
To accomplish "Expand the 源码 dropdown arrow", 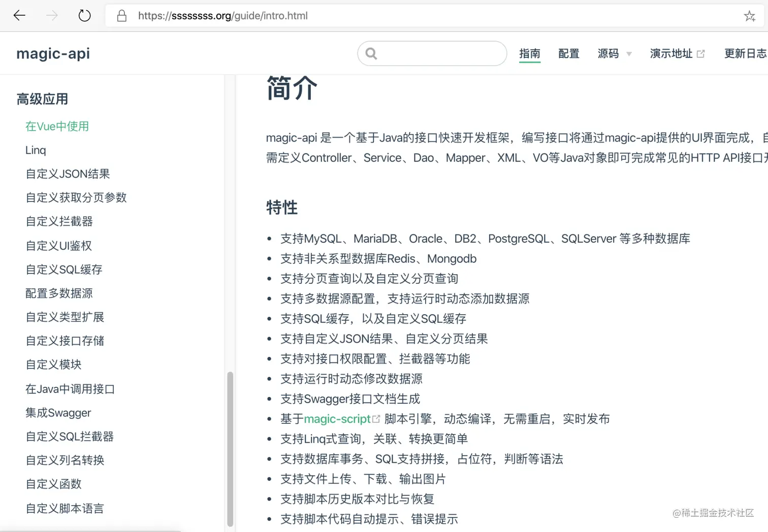I will (x=629, y=54).
